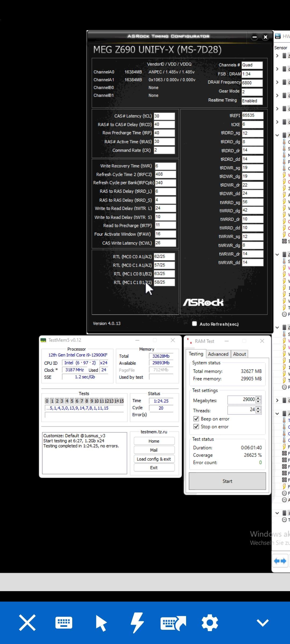
Task: Uncheck Beep on error in RAM Test
Action: [196, 419]
